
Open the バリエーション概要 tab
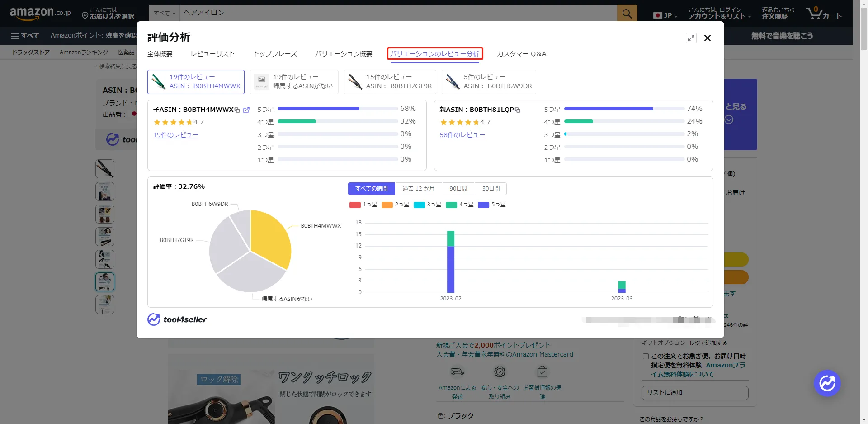click(x=344, y=54)
